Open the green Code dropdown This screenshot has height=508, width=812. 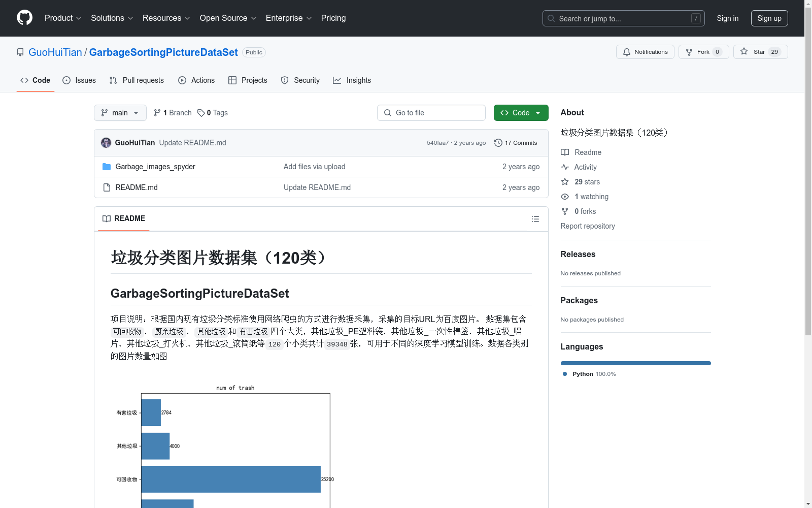(x=521, y=113)
